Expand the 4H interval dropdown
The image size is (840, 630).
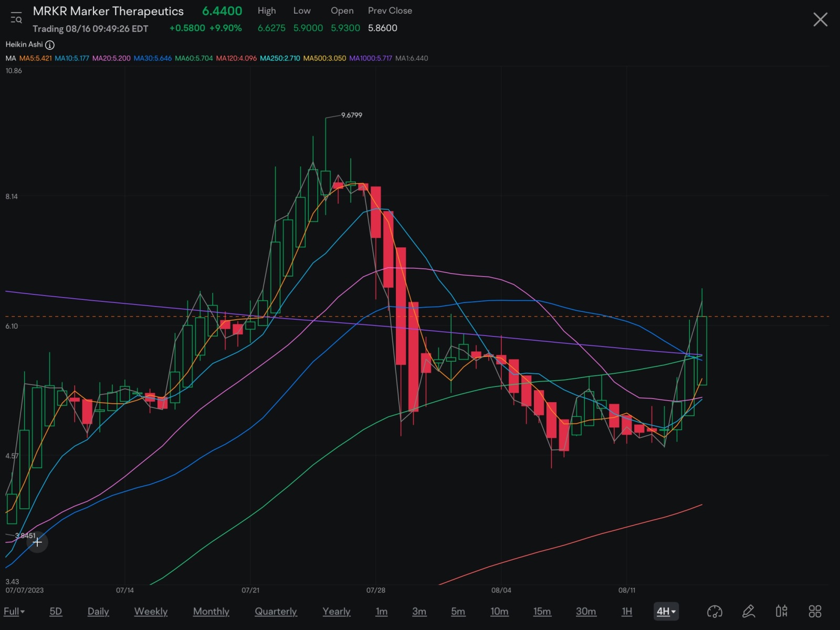pos(666,611)
